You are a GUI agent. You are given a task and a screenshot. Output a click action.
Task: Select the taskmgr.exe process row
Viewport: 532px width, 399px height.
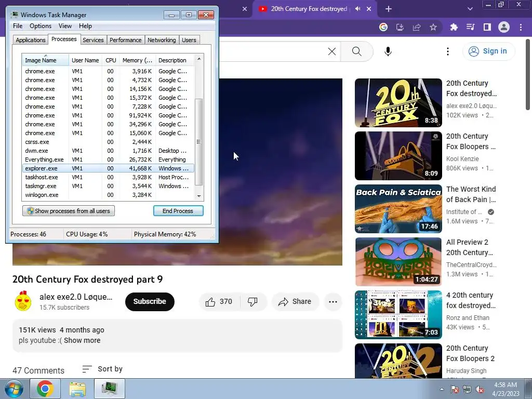[x=108, y=186]
